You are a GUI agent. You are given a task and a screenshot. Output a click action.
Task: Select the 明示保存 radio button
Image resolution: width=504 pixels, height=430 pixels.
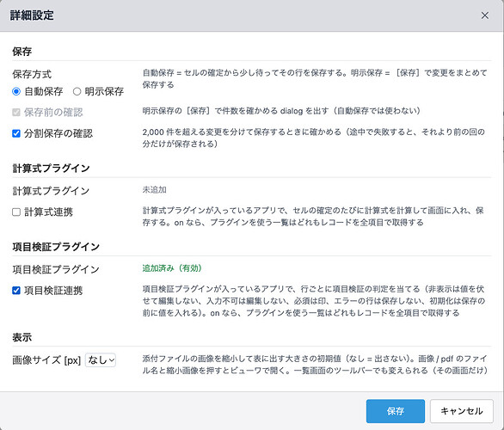pyautogui.click(x=77, y=92)
